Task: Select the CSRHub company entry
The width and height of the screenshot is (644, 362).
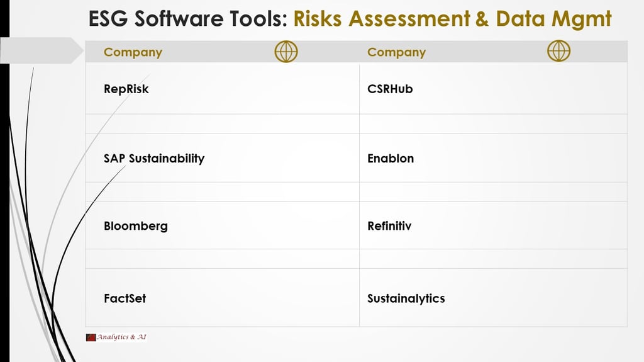Action: tap(390, 89)
